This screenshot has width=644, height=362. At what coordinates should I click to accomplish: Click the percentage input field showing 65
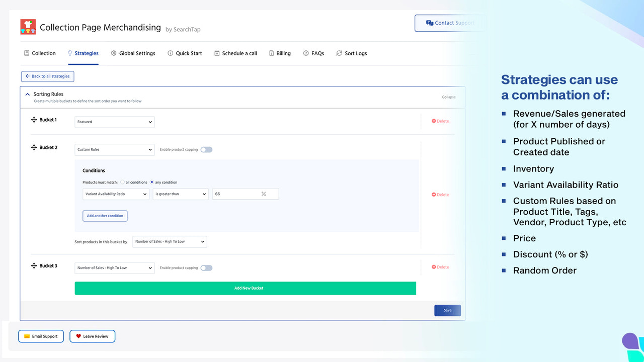click(x=245, y=194)
